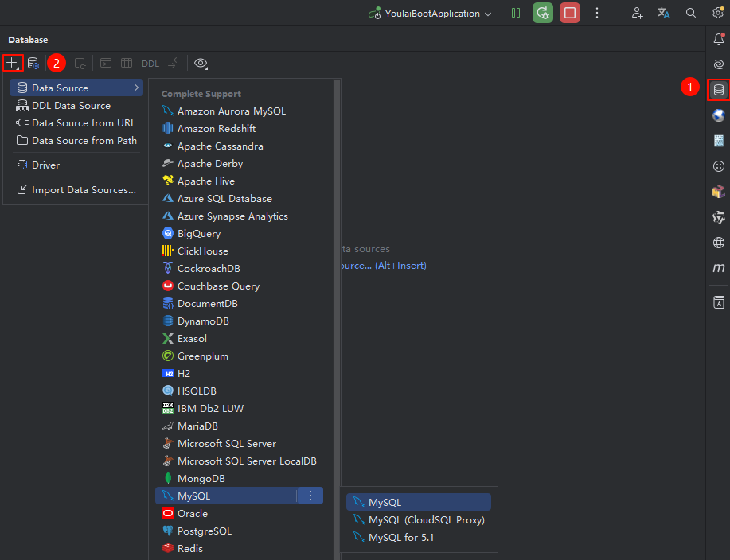730x560 pixels.
Task: Choose Apache Cassandra
Action: pos(240,146)
